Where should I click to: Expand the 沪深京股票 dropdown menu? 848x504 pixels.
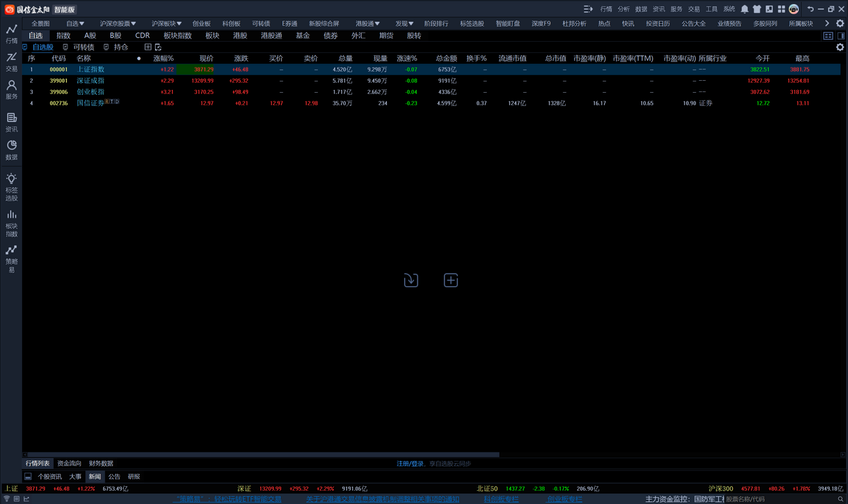tap(118, 24)
